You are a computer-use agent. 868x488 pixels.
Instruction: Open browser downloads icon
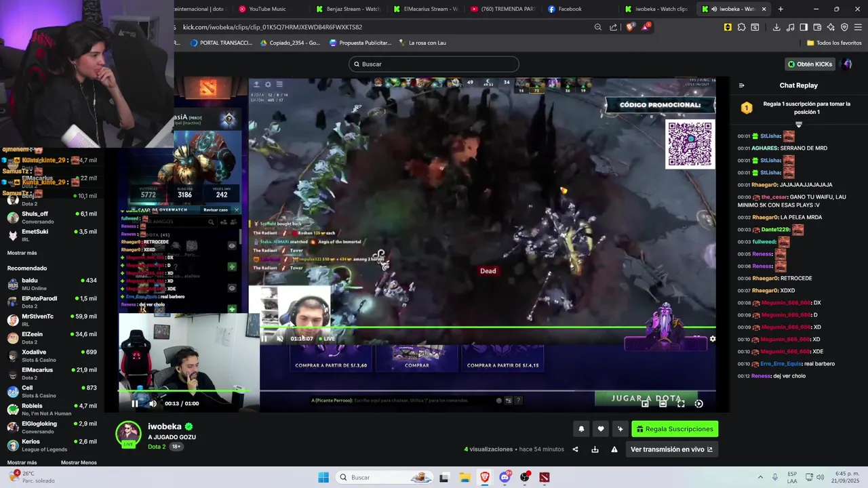776,27
